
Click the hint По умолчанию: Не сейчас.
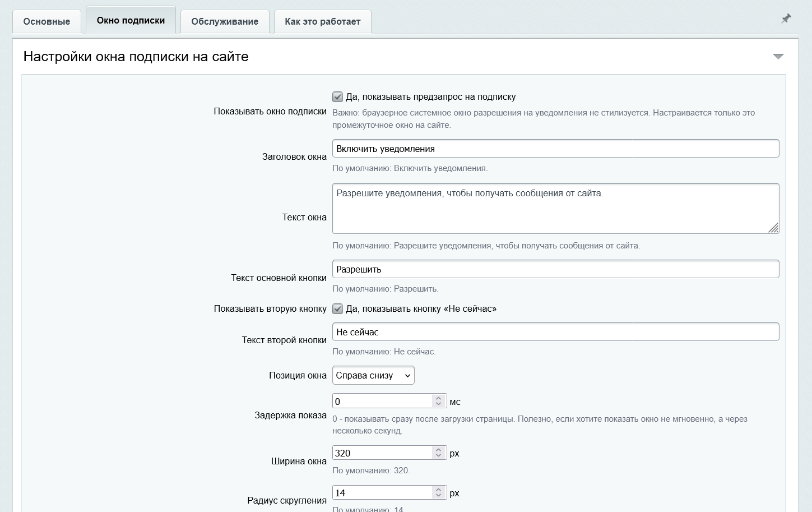(x=384, y=352)
